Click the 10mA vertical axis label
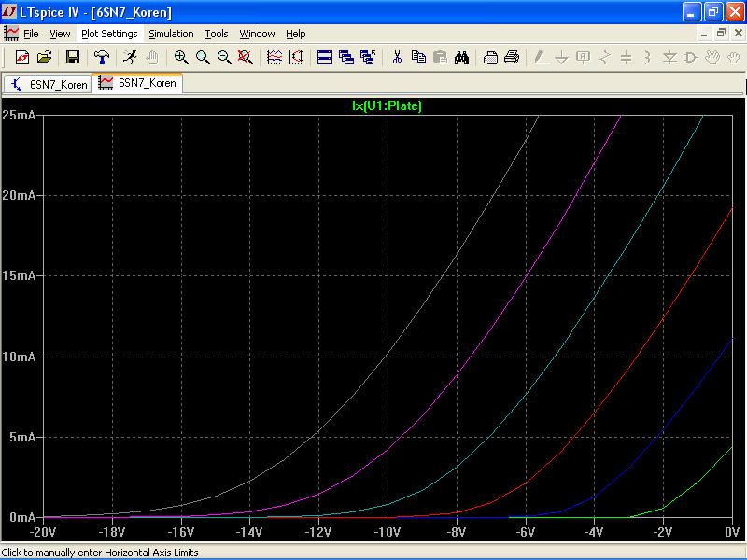Viewport: 747px width, 560px height. pos(19,357)
